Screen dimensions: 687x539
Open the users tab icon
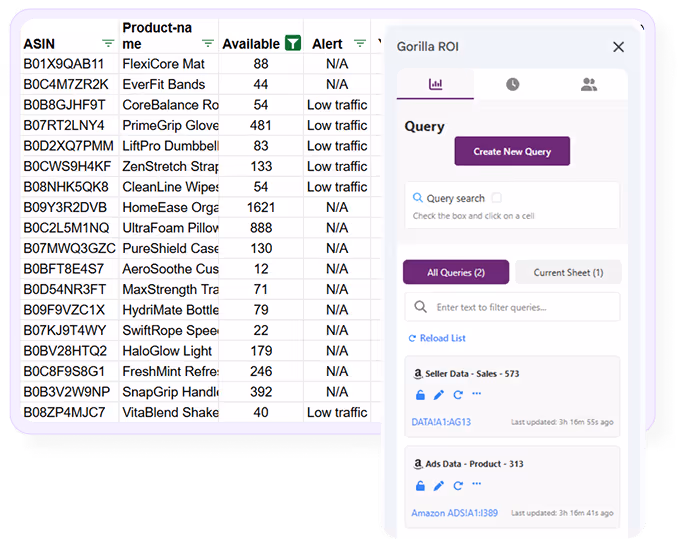589,84
